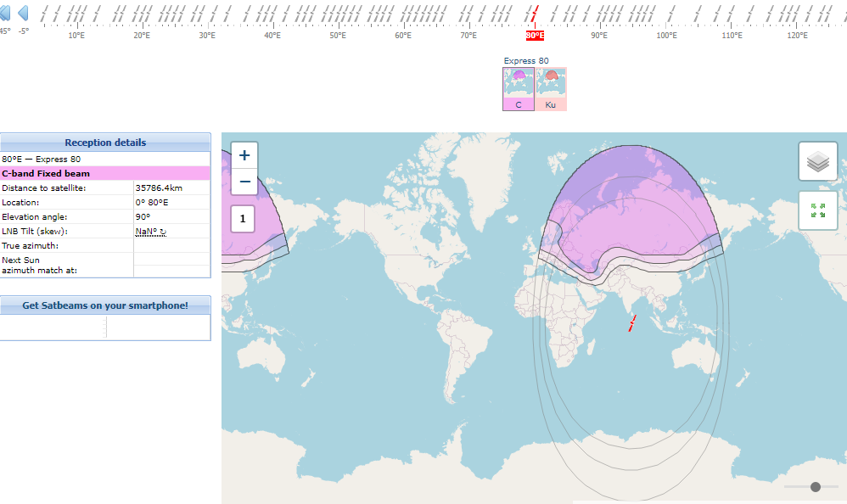Collapse the Get Satbeams on your smartphone header

pos(105,305)
